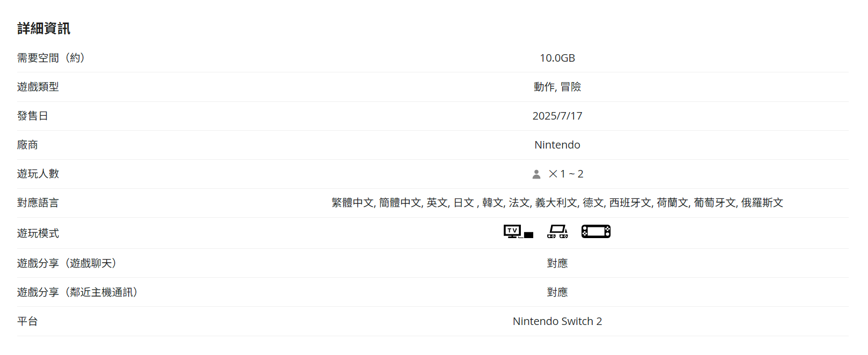Select the 動作, 冒險 genre text
The width and height of the screenshot is (868, 355).
(x=557, y=87)
